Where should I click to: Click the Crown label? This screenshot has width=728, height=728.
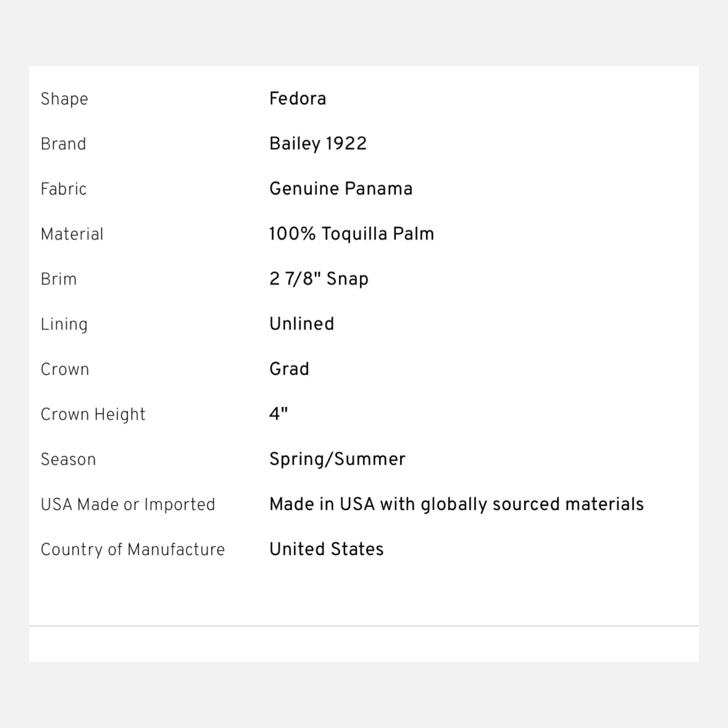point(65,369)
